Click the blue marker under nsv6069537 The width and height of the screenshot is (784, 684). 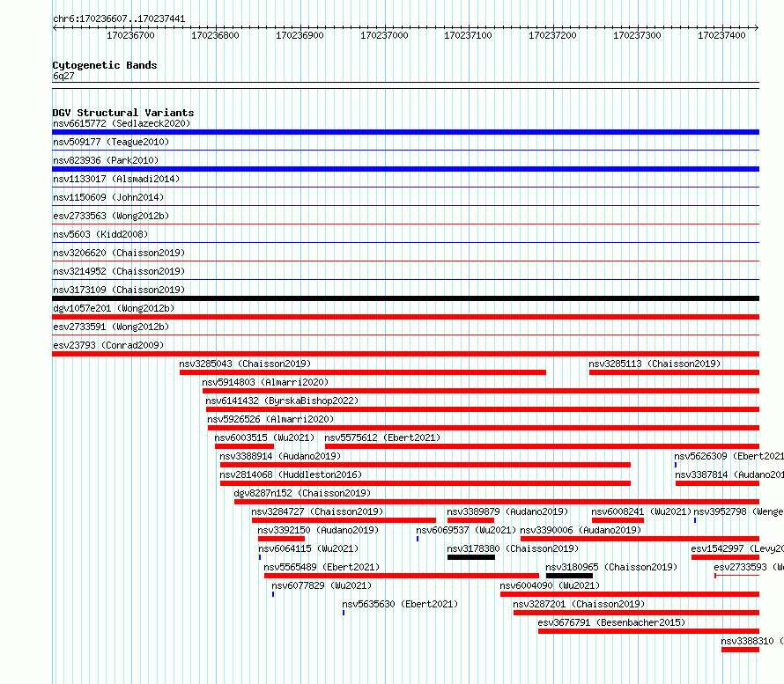click(x=418, y=539)
